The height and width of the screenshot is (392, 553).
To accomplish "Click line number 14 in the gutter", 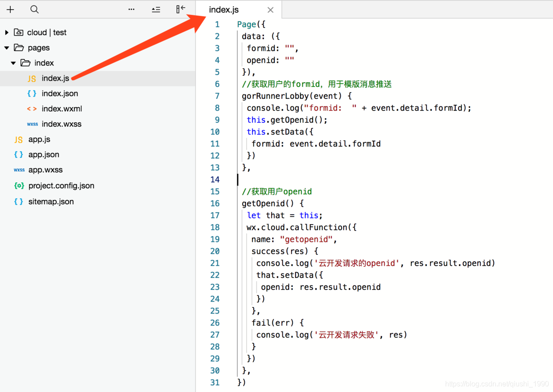I will pyautogui.click(x=215, y=180).
